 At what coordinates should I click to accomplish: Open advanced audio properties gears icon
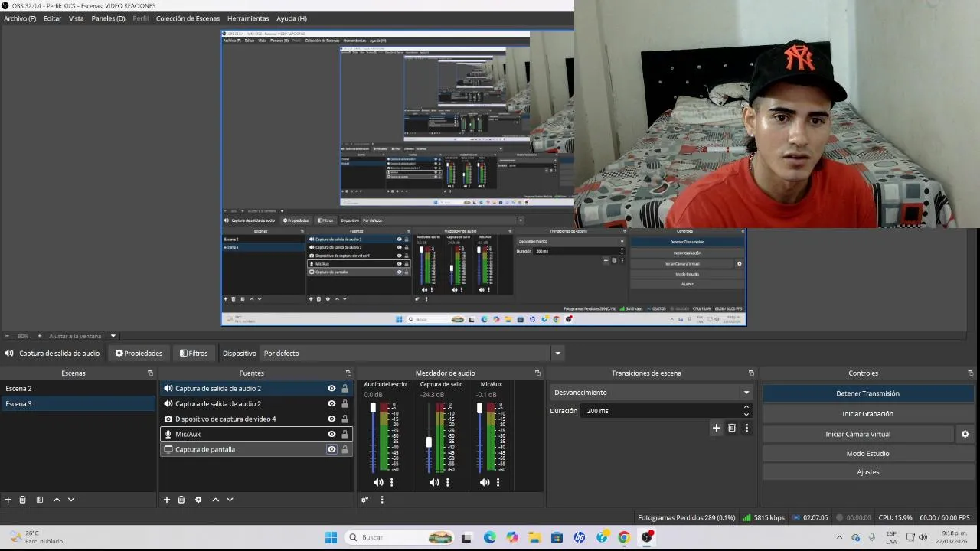(364, 500)
